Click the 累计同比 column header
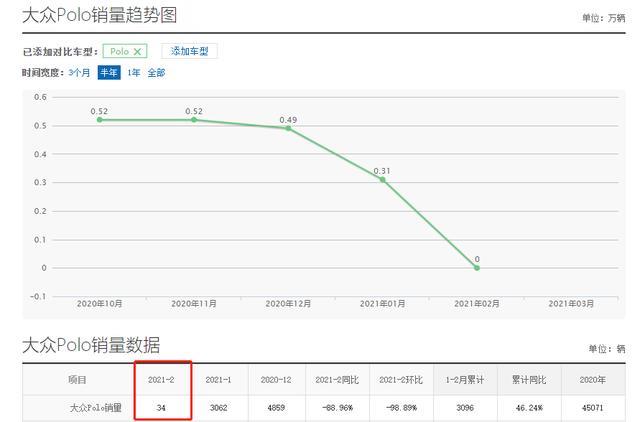 tap(529, 380)
